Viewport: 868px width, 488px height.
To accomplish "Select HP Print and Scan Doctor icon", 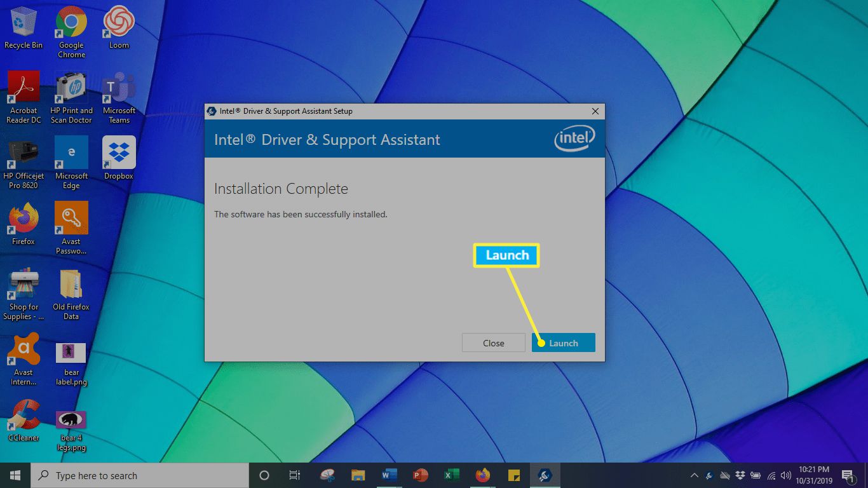I will [x=71, y=97].
